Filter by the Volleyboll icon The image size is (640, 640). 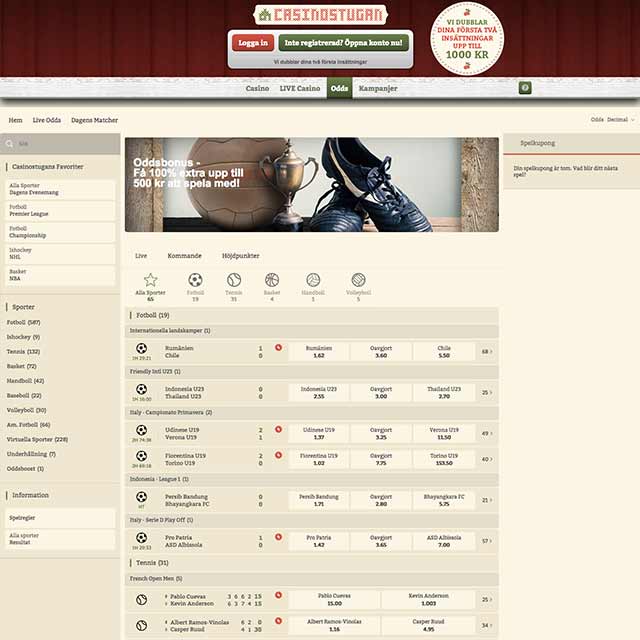[x=358, y=280]
